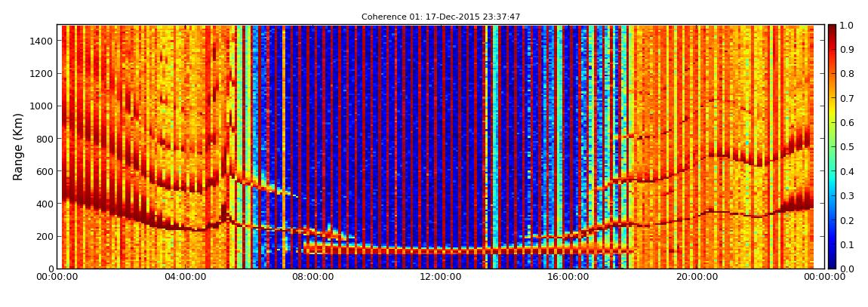Click the colorbar 0.5 label
This screenshot has height=307, width=868.
point(846,147)
